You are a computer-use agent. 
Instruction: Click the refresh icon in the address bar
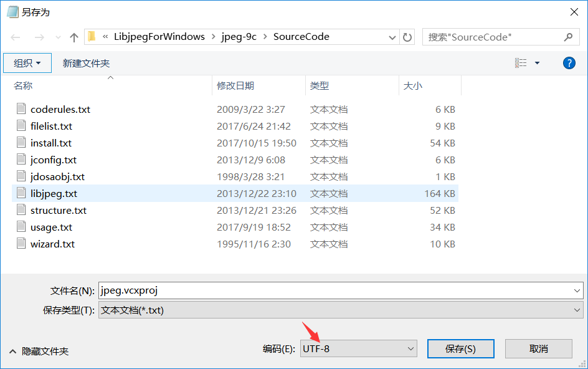(408, 37)
